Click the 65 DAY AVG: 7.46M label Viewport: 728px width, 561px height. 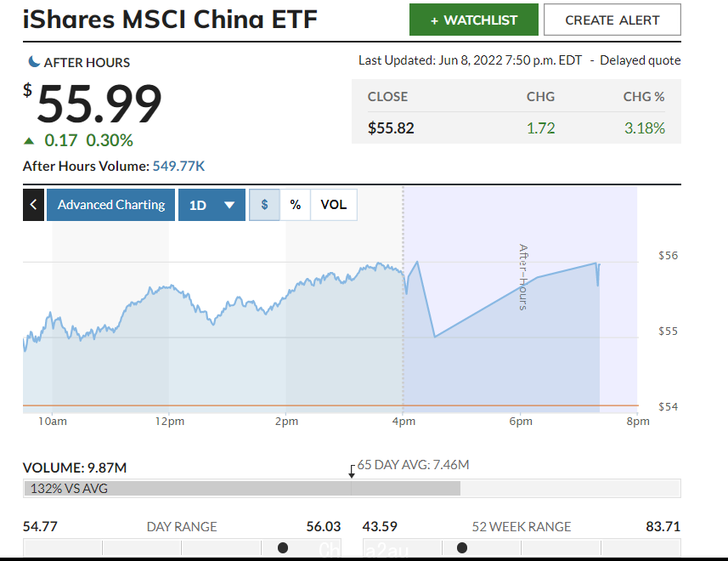click(x=413, y=465)
